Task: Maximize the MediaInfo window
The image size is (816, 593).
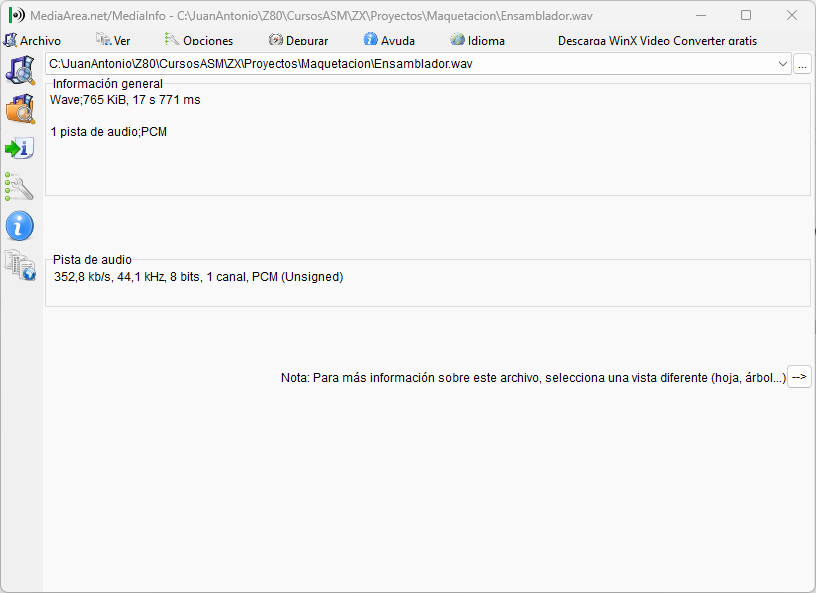Action: 746,15
